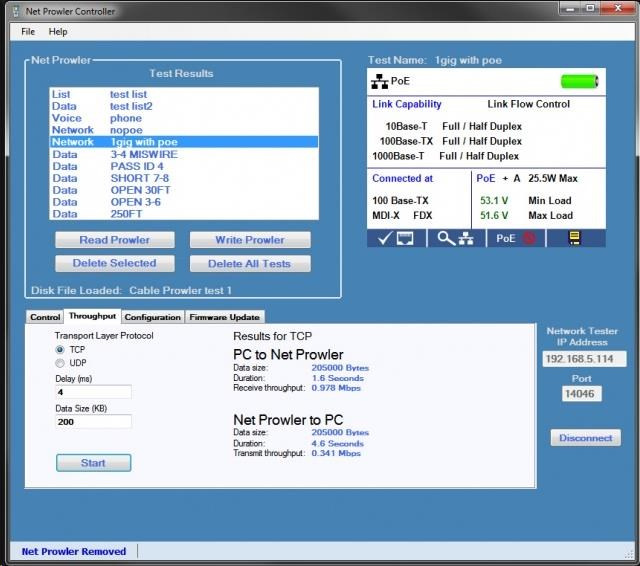
Task: Open the Control tab
Action: [45, 317]
